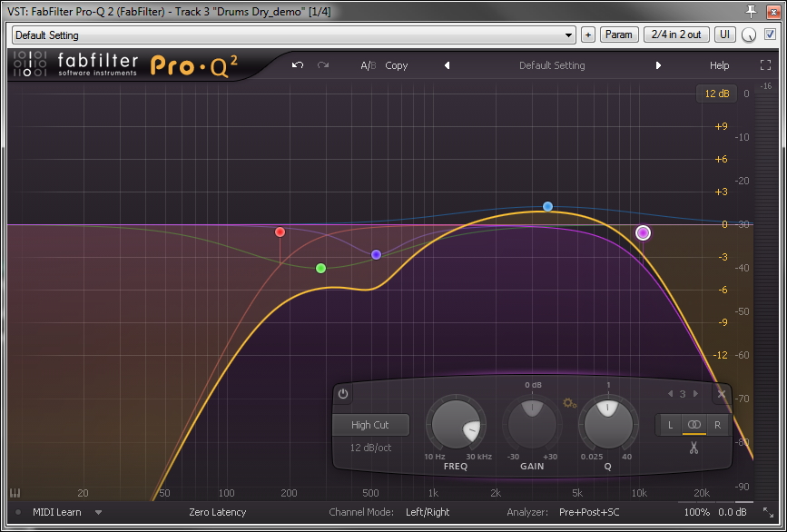Image resolution: width=787 pixels, height=532 pixels.
Task: Go to next preset with right arrow
Action: click(658, 65)
